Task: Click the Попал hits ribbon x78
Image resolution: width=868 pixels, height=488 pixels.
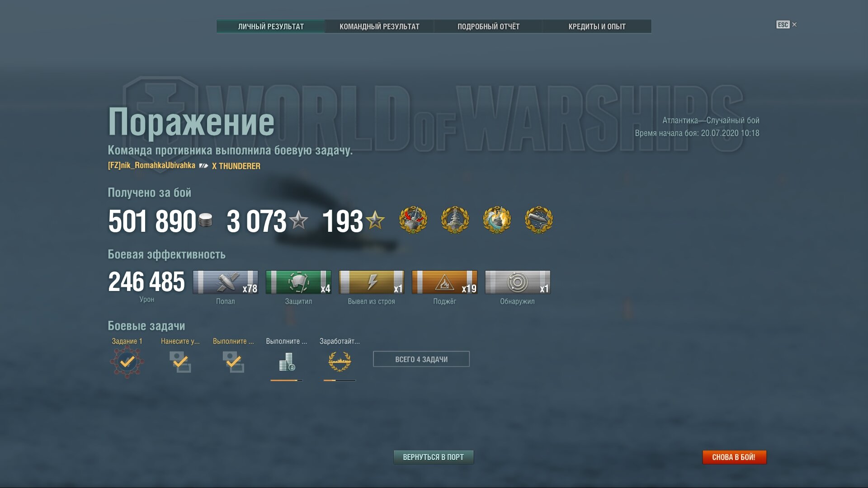Action: pos(226,282)
